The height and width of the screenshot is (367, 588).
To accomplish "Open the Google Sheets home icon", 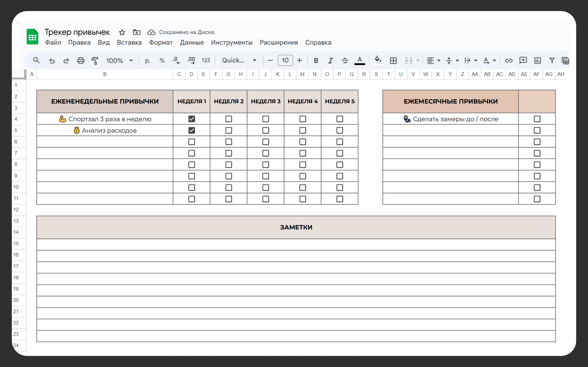I will (32, 37).
